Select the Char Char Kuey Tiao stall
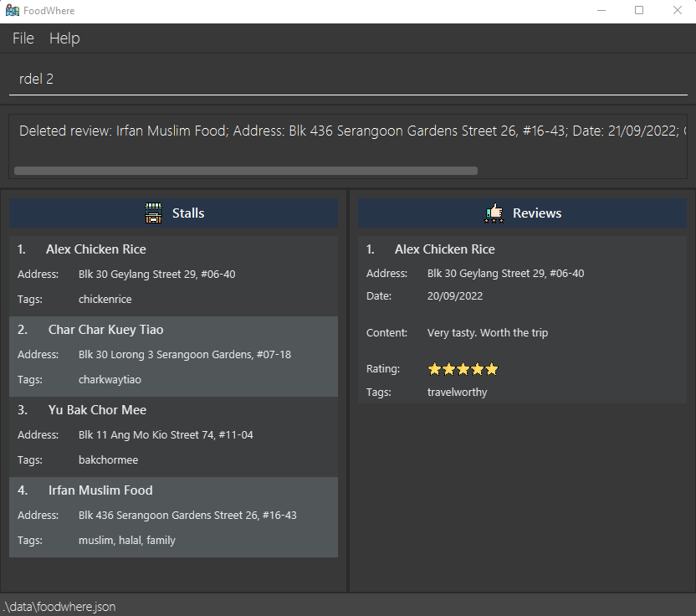Image resolution: width=696 pixels, height=616 pixels. click(173, 357)
